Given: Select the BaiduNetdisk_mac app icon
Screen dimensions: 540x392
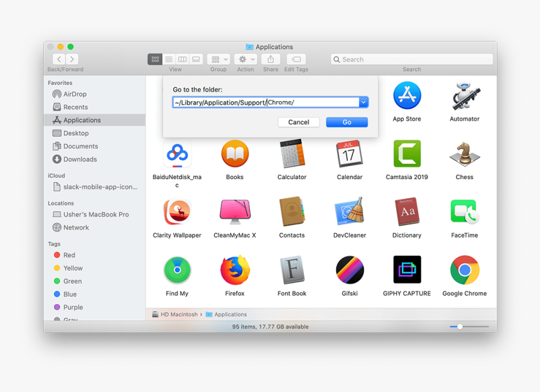Looking at the screenshot, I should (x=177, y=154).
